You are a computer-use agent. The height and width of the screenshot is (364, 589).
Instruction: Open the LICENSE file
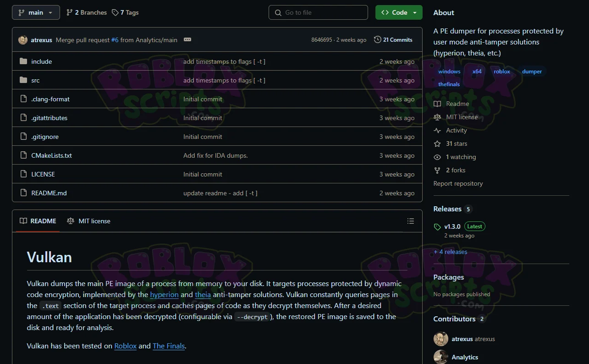coord(43,174)
